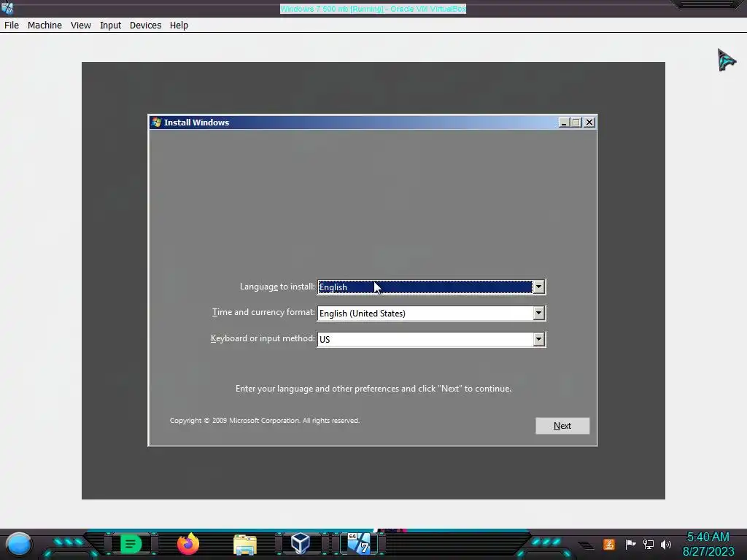Click the Time and currency format label
Image resolution: width=747 pixels, height=560 pixels.
pyautogui.click(x=263, y=312)
